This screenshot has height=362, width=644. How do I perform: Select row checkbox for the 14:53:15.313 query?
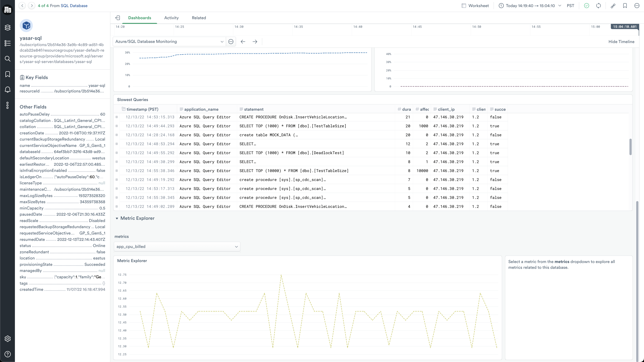[x=117, y=117]
